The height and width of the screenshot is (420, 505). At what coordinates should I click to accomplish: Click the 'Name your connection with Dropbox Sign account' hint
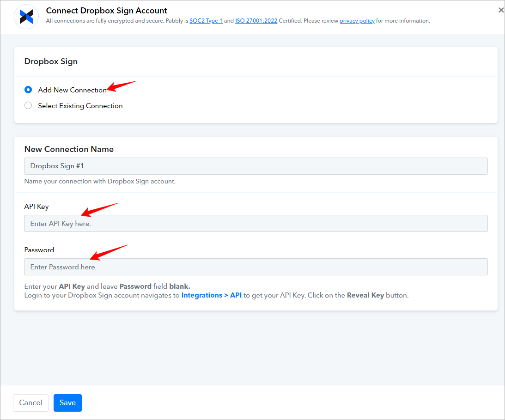coord(100,181)
